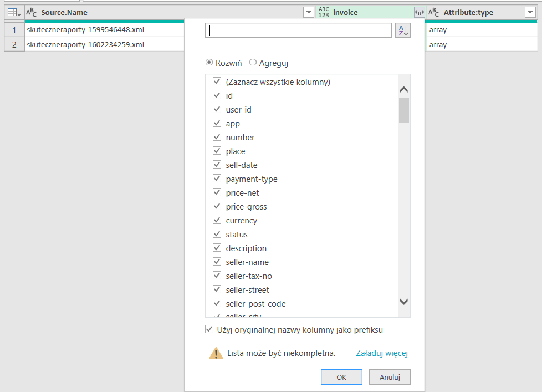Click the Załaduj więcej link

[x=382, y=353]
